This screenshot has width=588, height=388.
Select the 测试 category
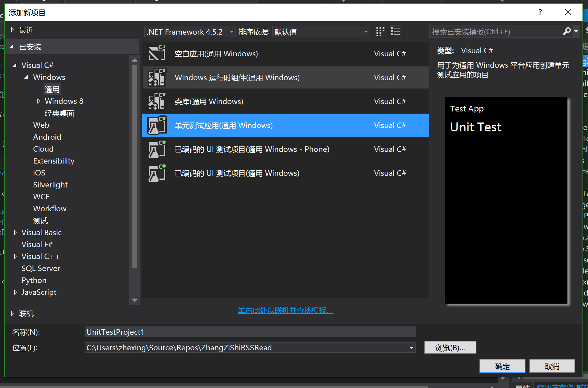40,220
